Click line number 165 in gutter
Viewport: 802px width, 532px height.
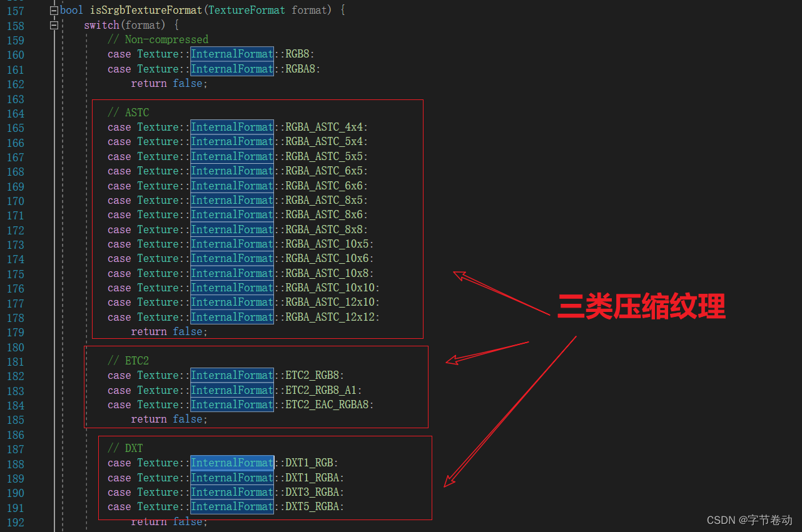point(15,128)
